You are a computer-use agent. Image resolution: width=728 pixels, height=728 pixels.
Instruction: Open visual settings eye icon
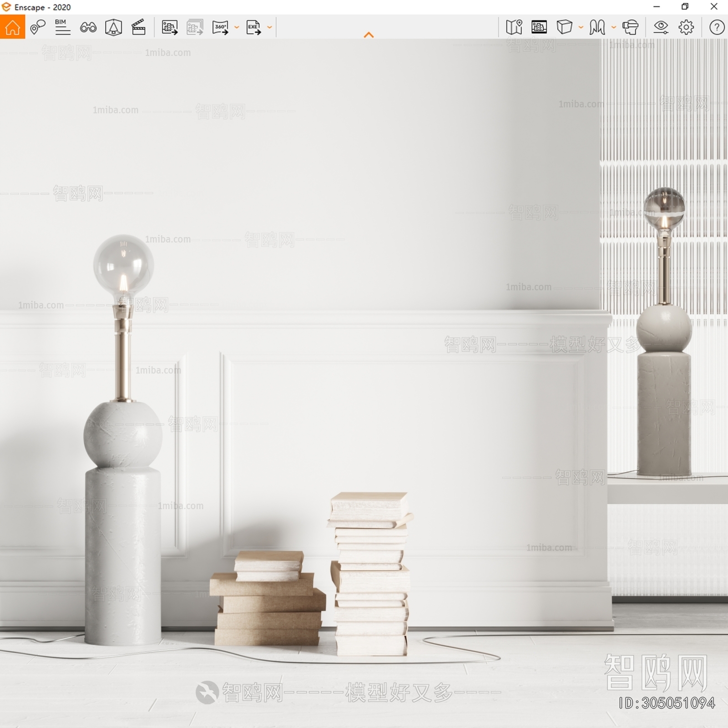coord(661,27)
